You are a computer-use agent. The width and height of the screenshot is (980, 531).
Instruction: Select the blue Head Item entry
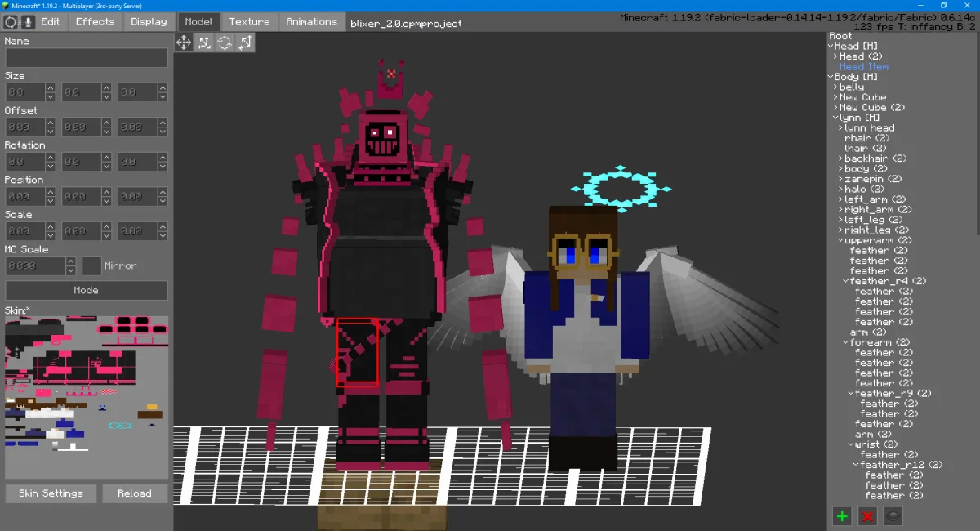click(x=864, y=67)
